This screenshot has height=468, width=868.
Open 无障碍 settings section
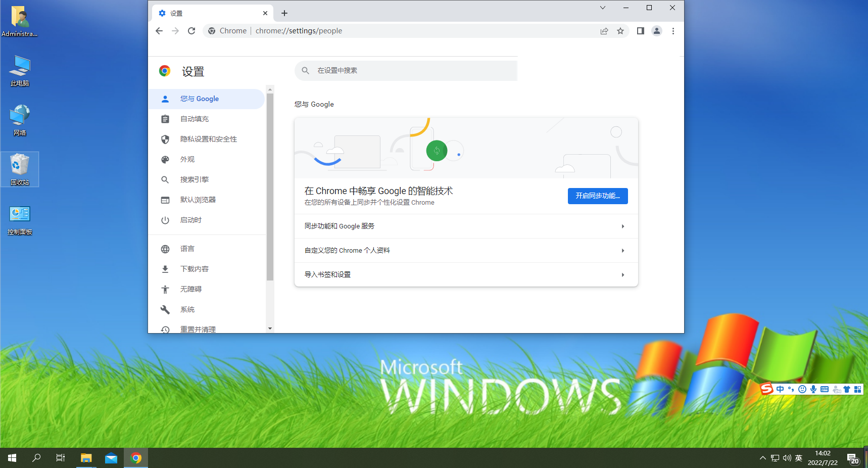pos(206,290)
